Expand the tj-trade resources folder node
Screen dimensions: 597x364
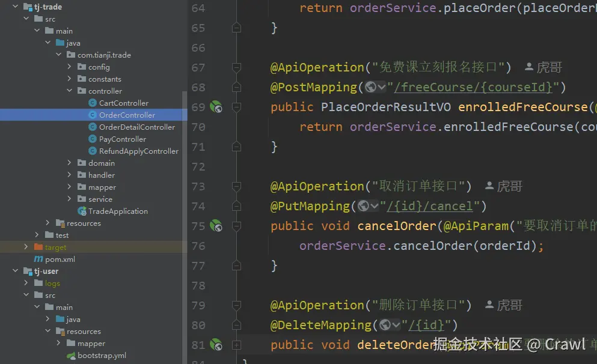47,223
